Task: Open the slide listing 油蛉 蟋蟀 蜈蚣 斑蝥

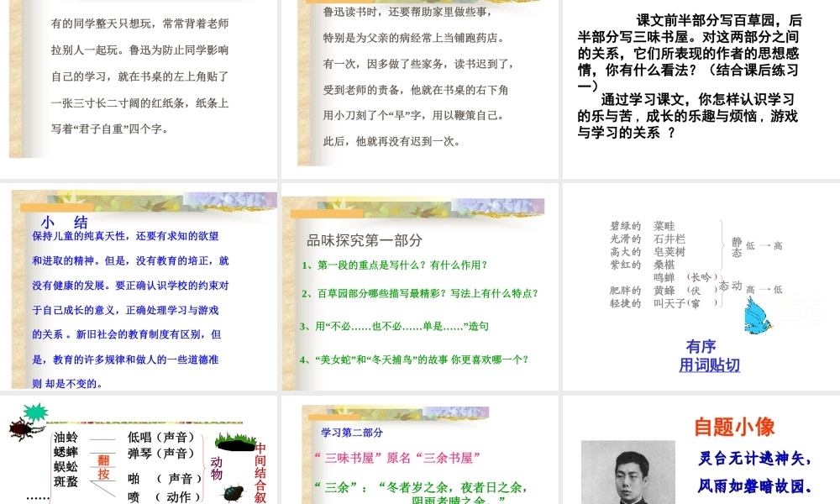Action: tap(139, 450)
